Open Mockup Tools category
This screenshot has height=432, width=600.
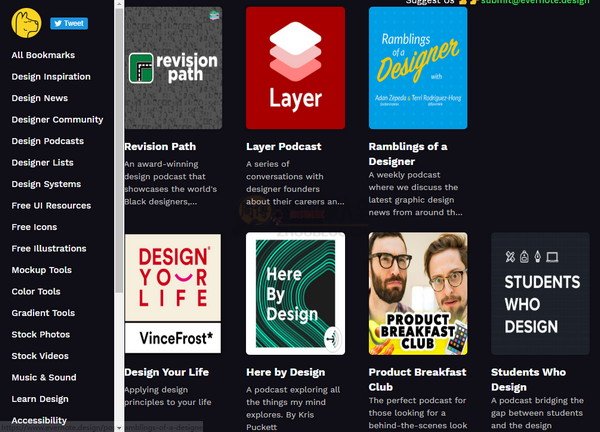tap(42, 270)
